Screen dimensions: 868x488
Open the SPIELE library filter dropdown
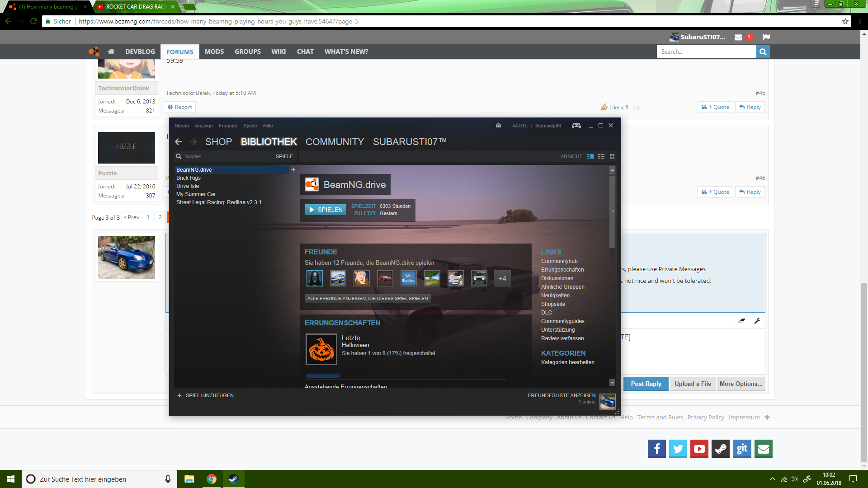284,156
